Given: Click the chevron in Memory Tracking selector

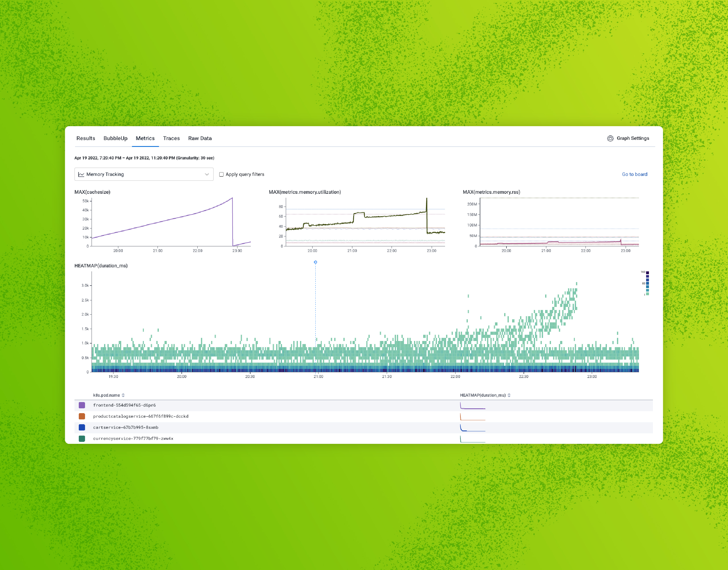Looking at the screenshot, I should [207, 174].
